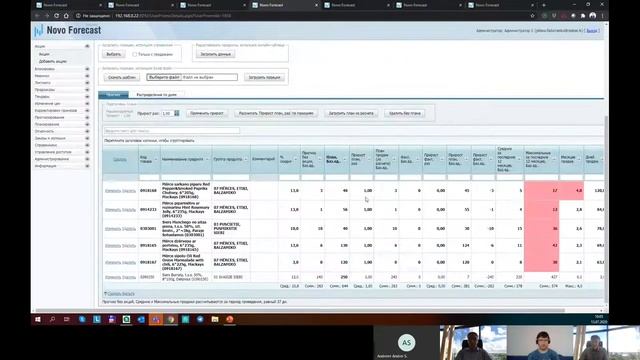This screenshot has width=640, height=360.
Task: Focus the 'Прирост раз' value field
Action: (x=167, y=113)
